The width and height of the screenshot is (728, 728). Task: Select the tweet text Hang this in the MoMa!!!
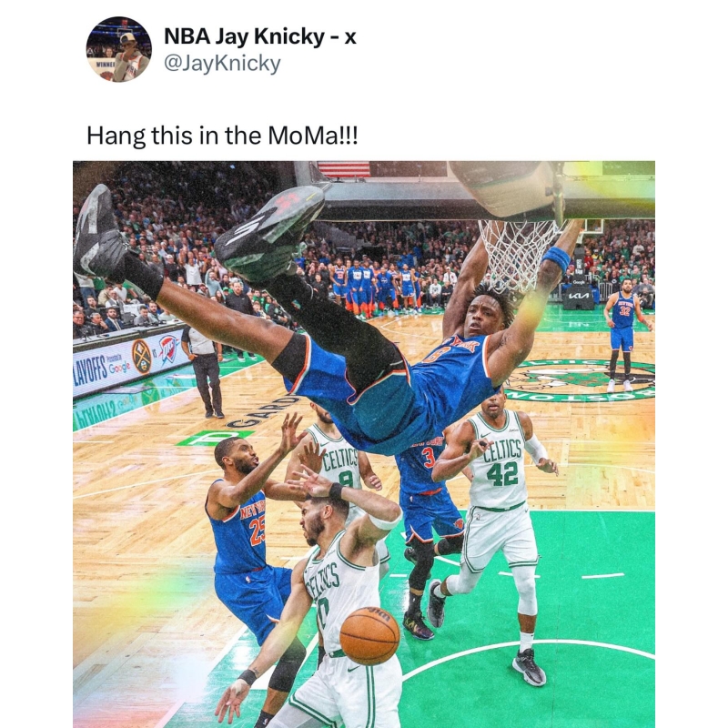tap(222, 136)
